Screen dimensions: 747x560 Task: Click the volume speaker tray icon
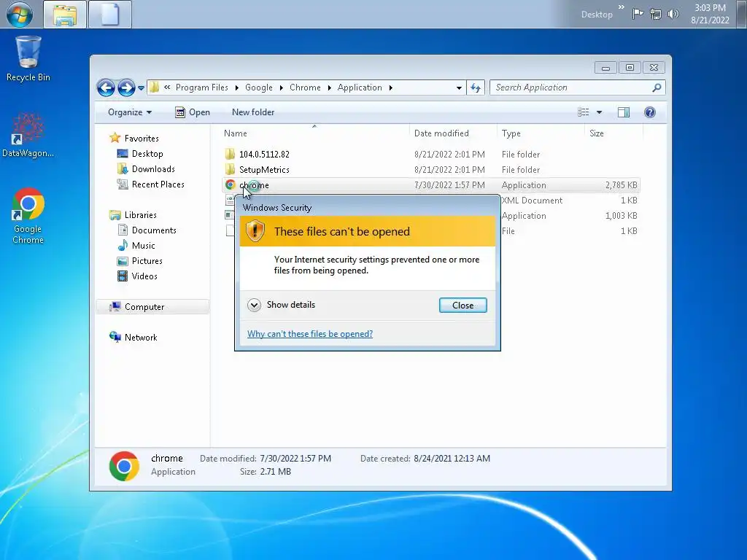pos(673,14)
